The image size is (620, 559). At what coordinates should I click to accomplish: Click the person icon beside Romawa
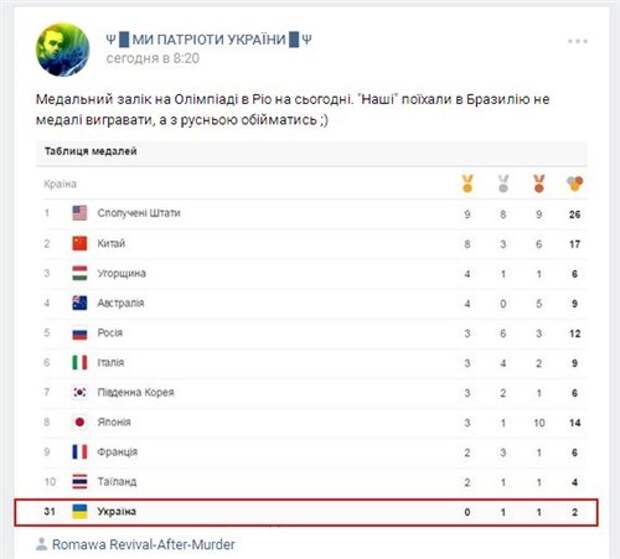(x=41, y=544)
